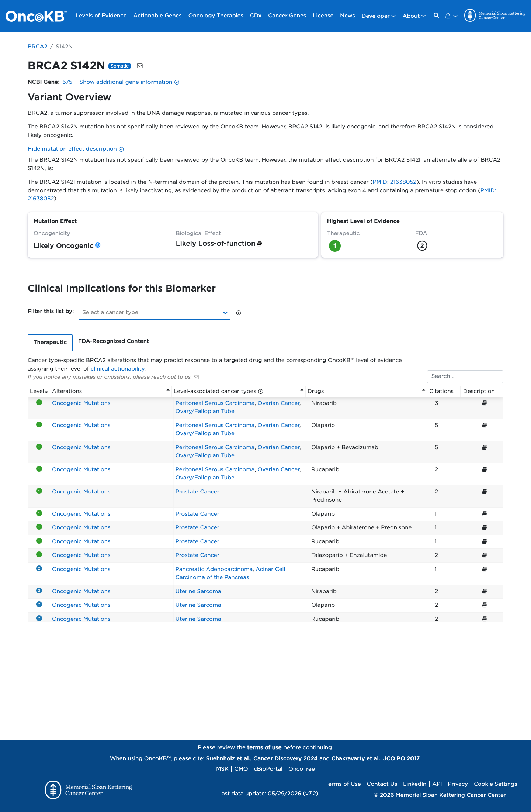Open Oncology Therapies in navbar
This screenshot has height=812, width=531.
point(216,16)
